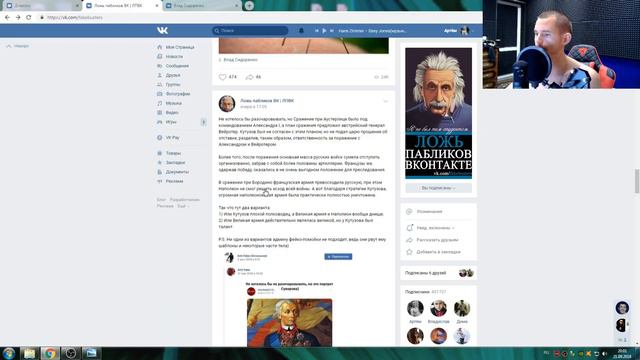This screenshot has width=640, height=360.
Task: Click the taskbar clock
Action: click(x=622, y=353)
